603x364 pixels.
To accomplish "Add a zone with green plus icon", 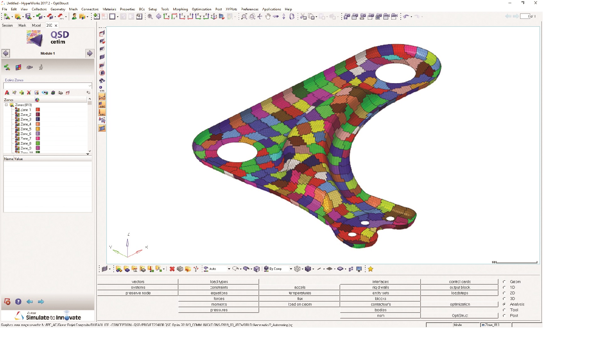I will pos(22,93).
